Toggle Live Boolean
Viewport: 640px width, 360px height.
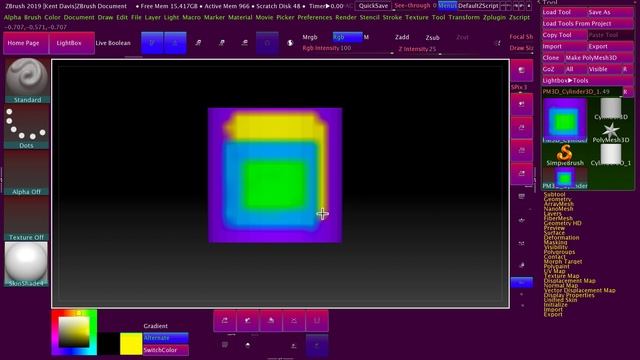[113, 43]
